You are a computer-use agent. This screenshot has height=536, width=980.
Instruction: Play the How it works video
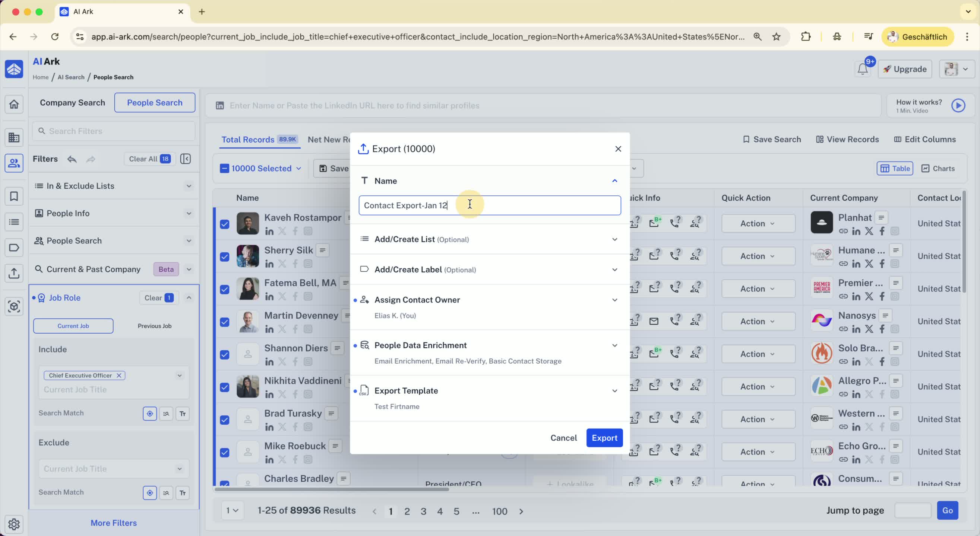pyautogui.click(x=958, y=106)
